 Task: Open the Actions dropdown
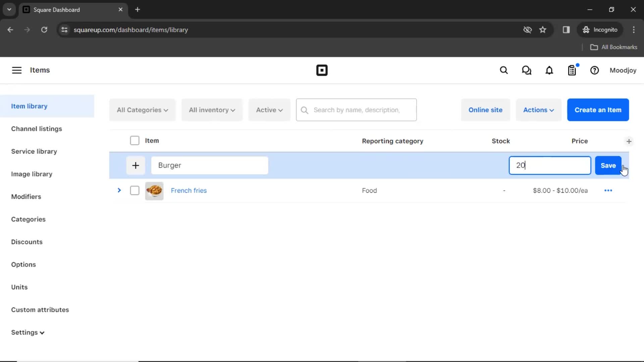(538, 110)
